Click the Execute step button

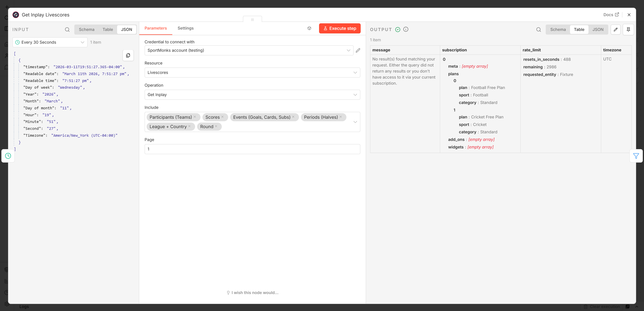click(x=340, y=29)
